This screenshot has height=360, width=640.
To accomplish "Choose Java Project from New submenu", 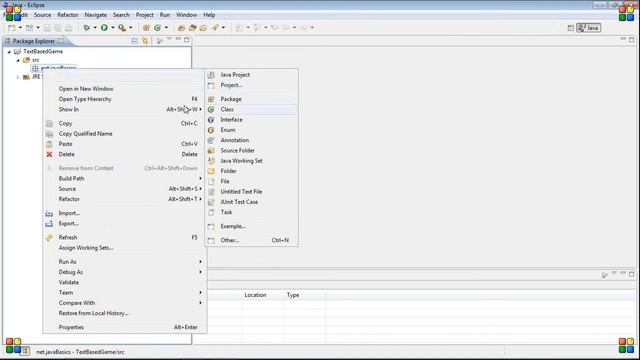I will 251,75.
